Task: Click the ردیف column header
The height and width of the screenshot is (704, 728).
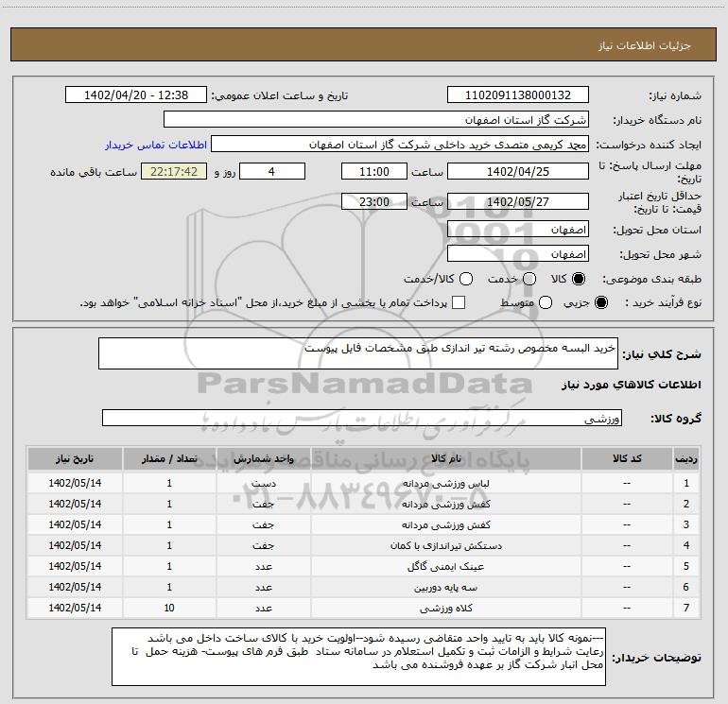Action: click(x=686, y=458)
